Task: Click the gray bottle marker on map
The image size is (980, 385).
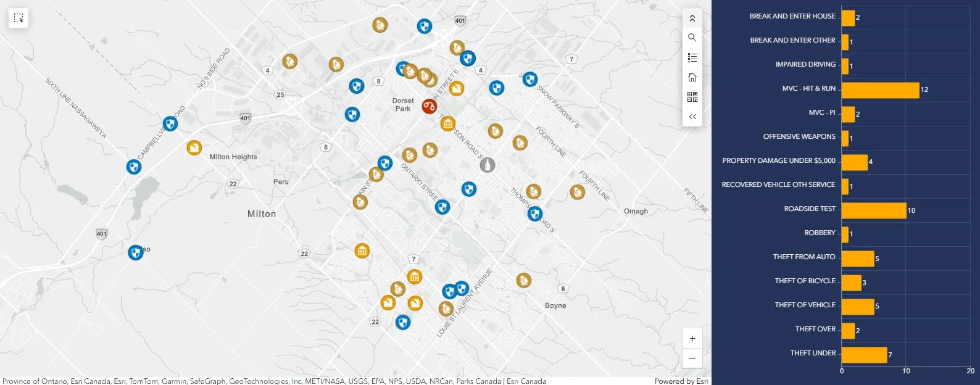Action: 488,165
